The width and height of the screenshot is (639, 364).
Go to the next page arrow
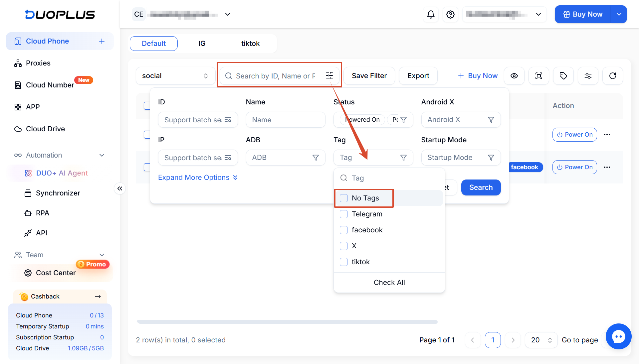click(x=513, y=340)
